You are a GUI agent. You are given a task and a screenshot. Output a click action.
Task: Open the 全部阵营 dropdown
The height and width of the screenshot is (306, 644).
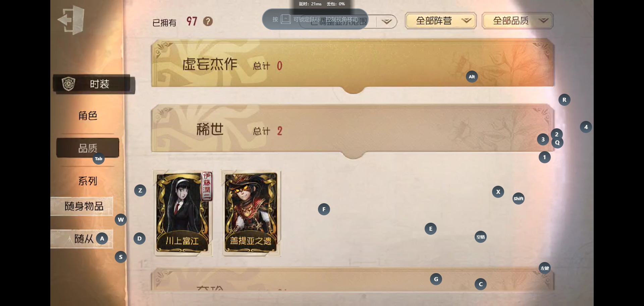click(440, 21)
